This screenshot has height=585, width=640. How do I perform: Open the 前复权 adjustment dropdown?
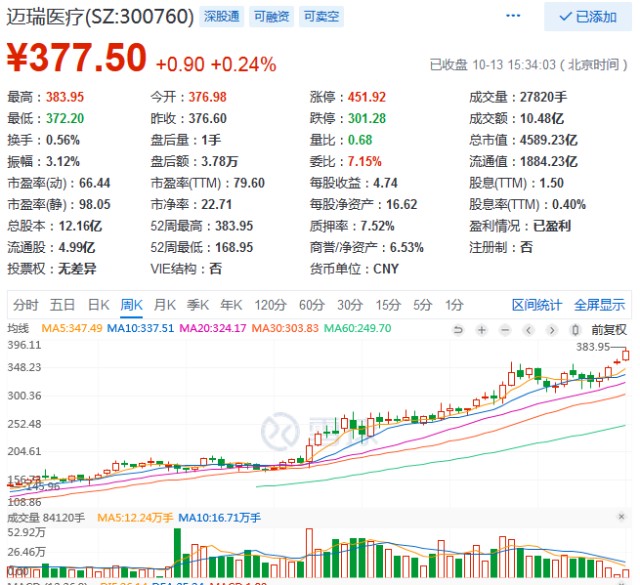coord(609,329)
